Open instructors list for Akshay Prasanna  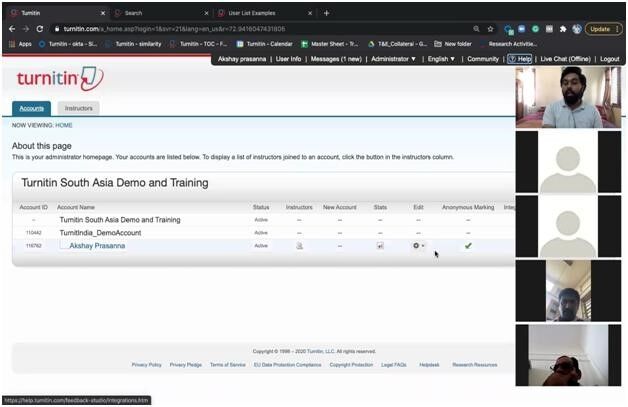click(x=299, y=245)
